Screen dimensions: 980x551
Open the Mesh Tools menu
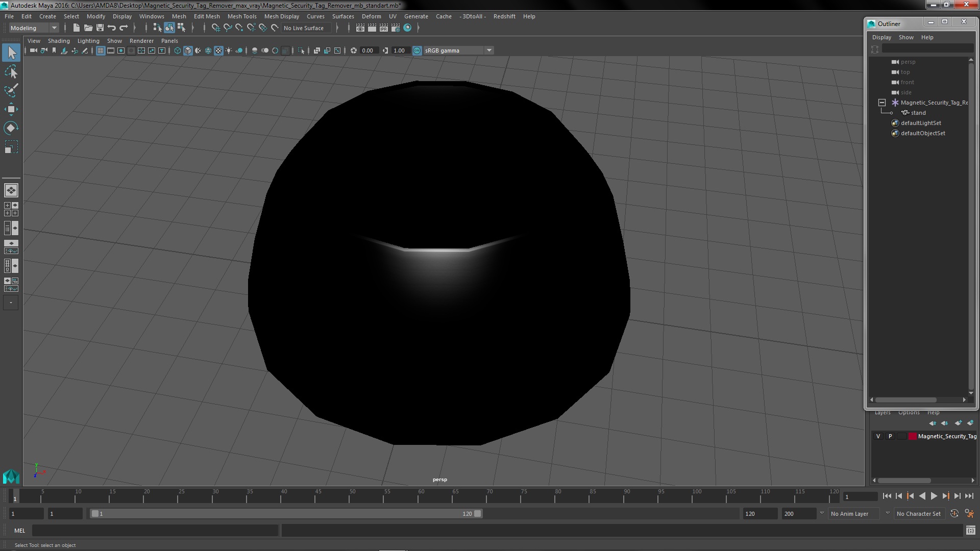(x=242, y=16)
